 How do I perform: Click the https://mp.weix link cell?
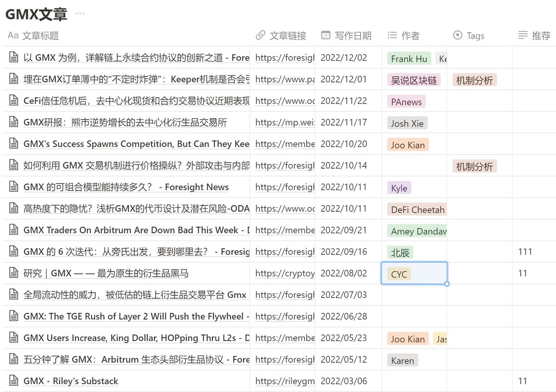pos(283,122)
